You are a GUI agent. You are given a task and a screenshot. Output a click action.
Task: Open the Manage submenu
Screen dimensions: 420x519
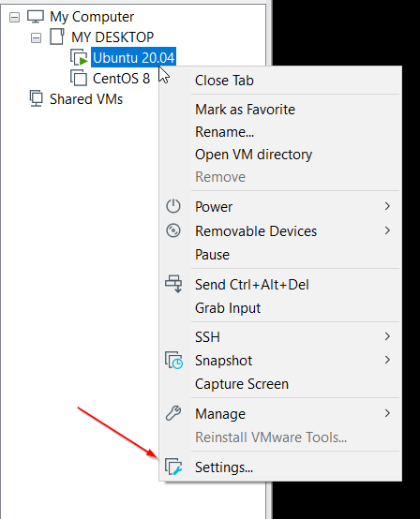[280, 414]
